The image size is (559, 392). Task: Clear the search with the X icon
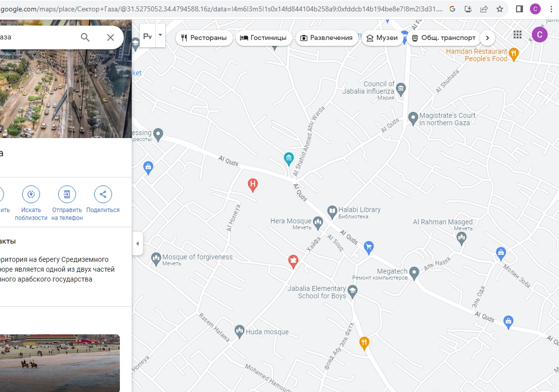[111, 37]
